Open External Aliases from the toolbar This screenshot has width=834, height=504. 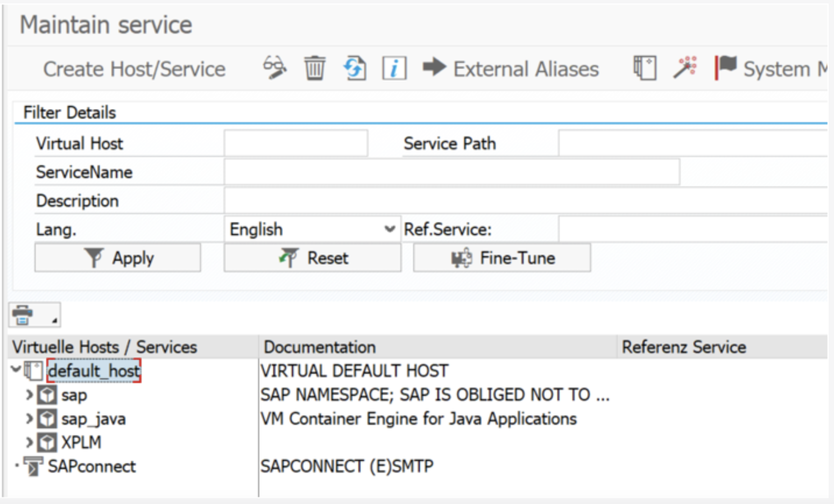coord(511,69)
